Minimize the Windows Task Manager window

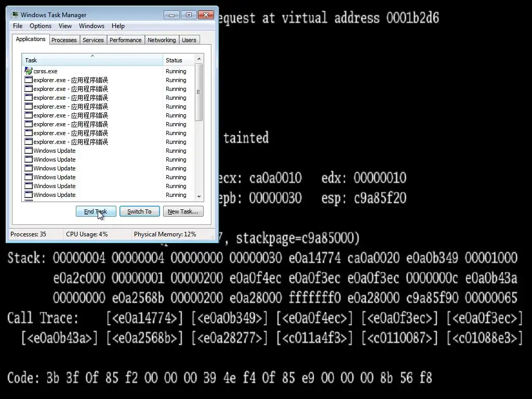172,15
